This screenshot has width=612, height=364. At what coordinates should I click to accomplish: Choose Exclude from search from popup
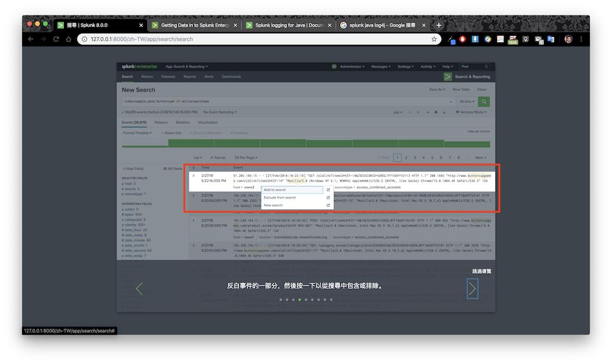[x=280, y=197]
